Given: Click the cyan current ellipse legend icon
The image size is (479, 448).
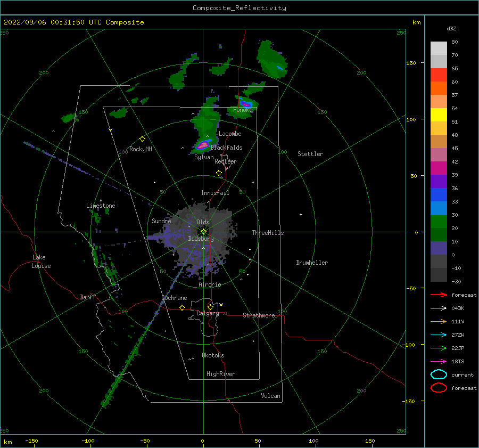Looking at the screenshot, I should 439,374.
